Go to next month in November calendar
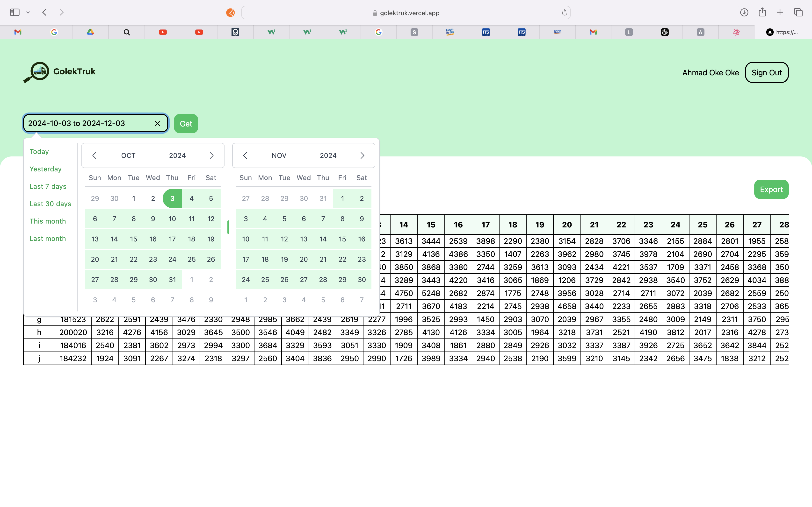This screenshot has width=812, height=507. point(362,155)
